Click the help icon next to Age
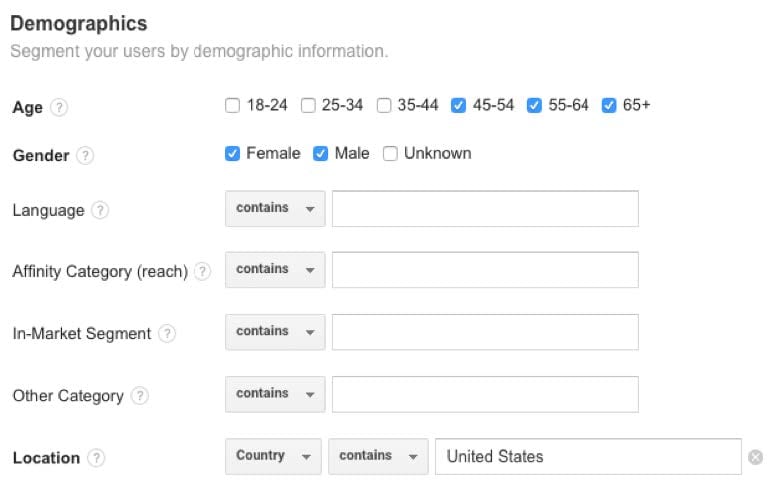 pos(59,107)
